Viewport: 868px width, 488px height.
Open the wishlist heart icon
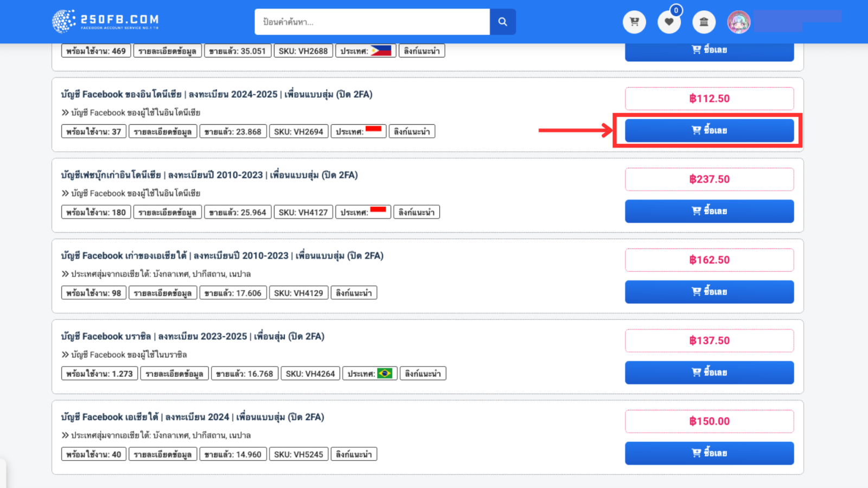(x=669, y=22)
